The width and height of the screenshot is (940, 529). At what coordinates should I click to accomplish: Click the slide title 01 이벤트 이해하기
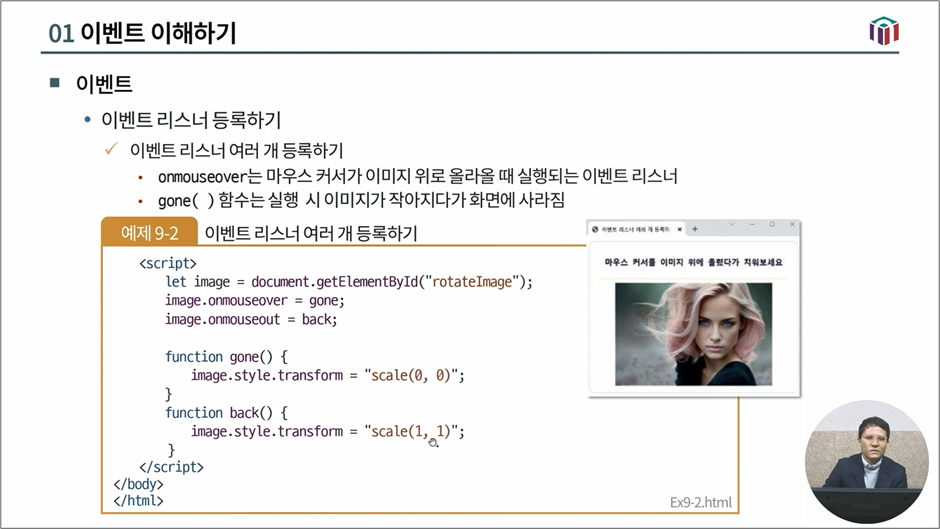click(142, 33)
